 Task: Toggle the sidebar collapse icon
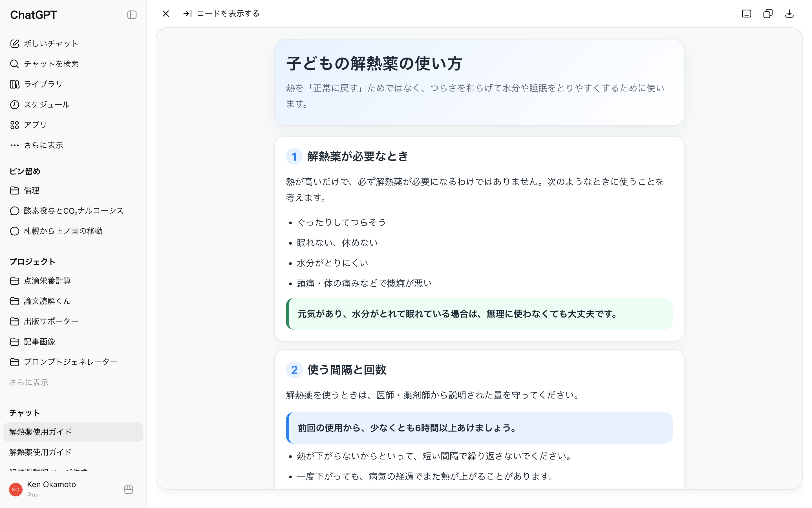(132, 15)
